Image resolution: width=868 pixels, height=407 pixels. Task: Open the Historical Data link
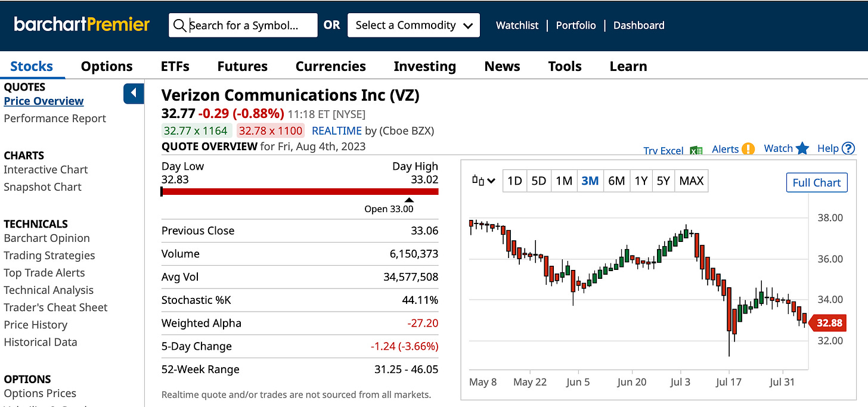(40, 342)
